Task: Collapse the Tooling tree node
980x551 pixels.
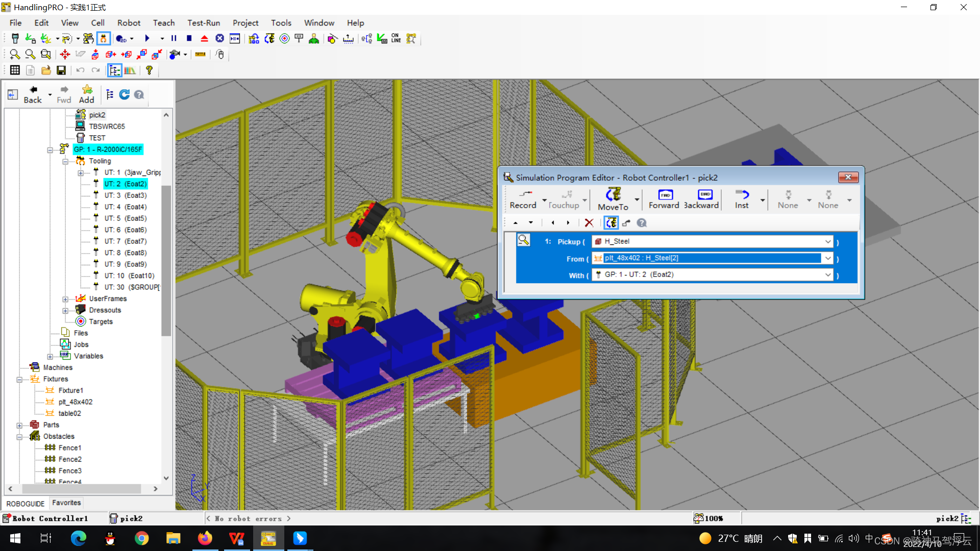Action: click(65, 162)
